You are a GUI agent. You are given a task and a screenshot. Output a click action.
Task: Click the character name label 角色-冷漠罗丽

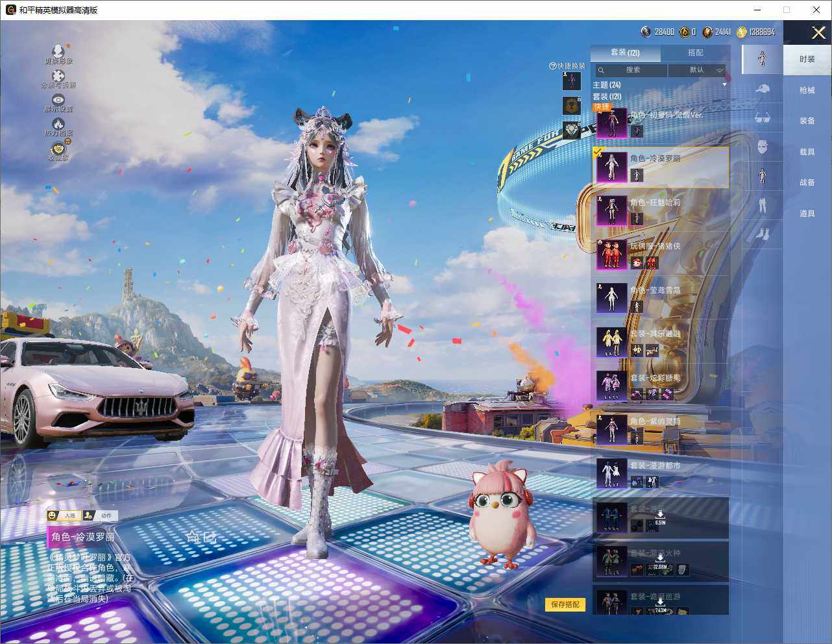tap(83, 538)
